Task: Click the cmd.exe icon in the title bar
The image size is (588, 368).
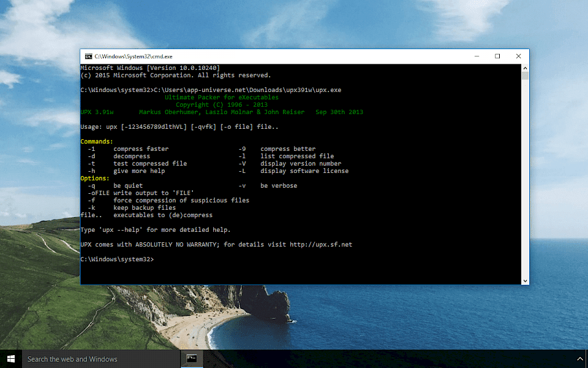Action: click(88, 56)
